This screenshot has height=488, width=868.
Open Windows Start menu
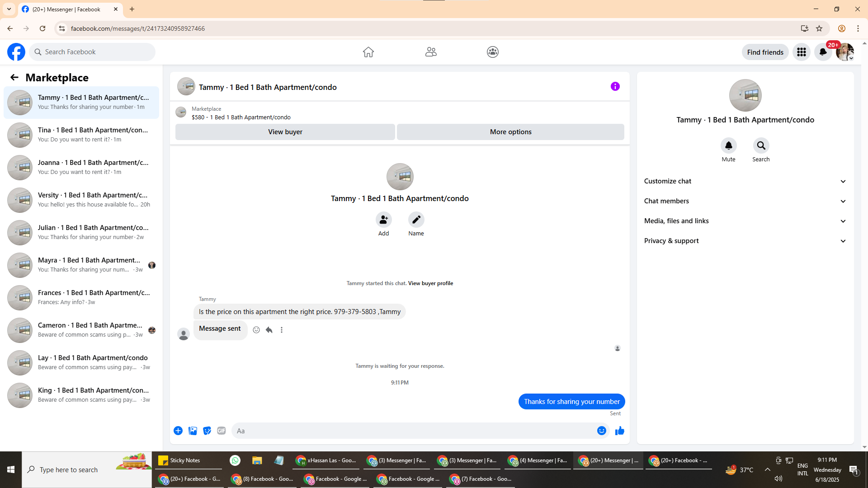pyautogui.click(x=11, y=469)
